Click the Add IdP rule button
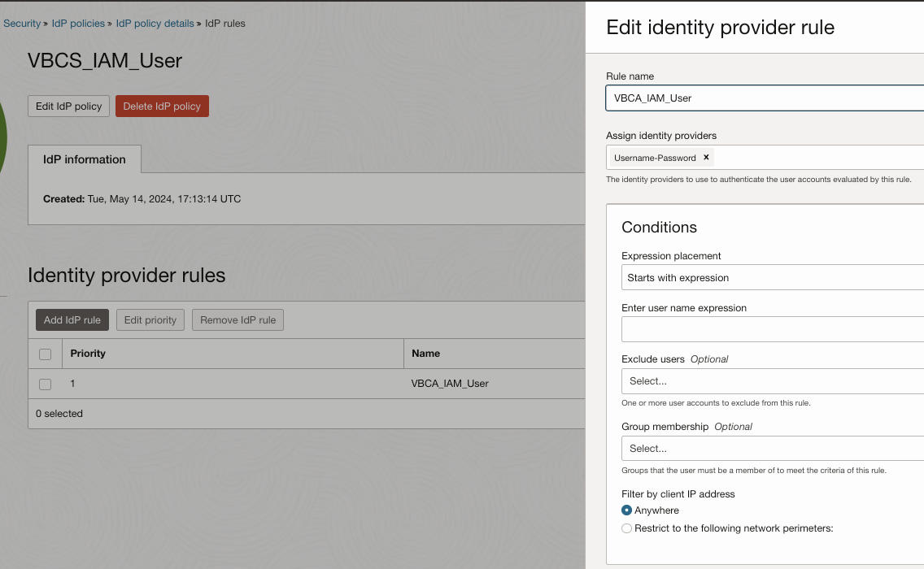The image size is (924, 569). [72, 320]
